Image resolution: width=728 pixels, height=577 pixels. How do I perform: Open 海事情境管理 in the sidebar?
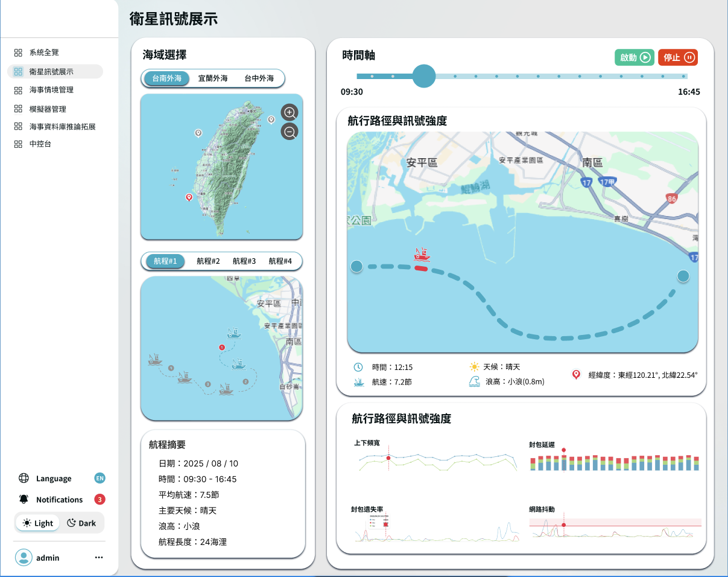tap(51, 90)
